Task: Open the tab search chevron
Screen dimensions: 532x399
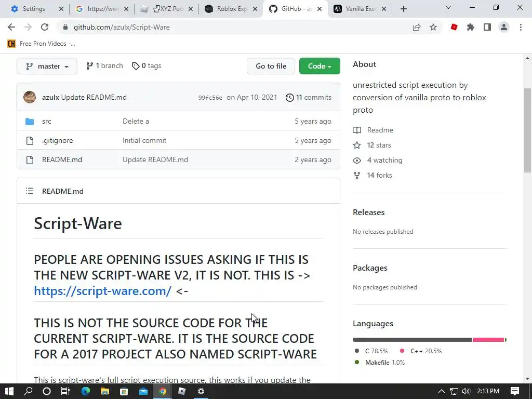Action: (x=448, y=7)
